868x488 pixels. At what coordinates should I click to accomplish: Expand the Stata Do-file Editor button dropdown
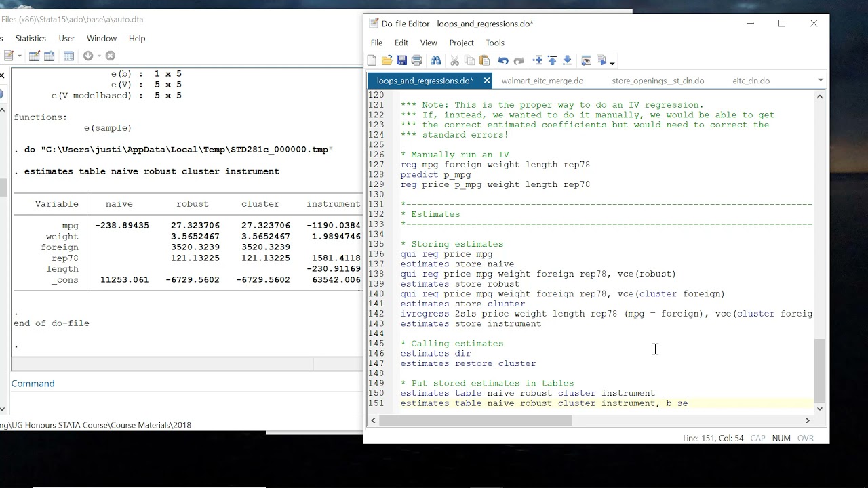(x=20, y=56)
